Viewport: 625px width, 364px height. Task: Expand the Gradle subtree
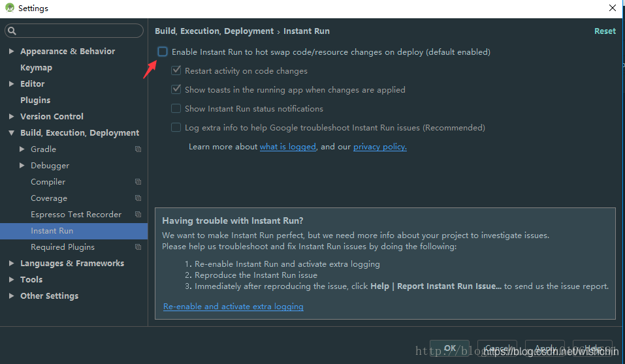click(x=22, y=149)
